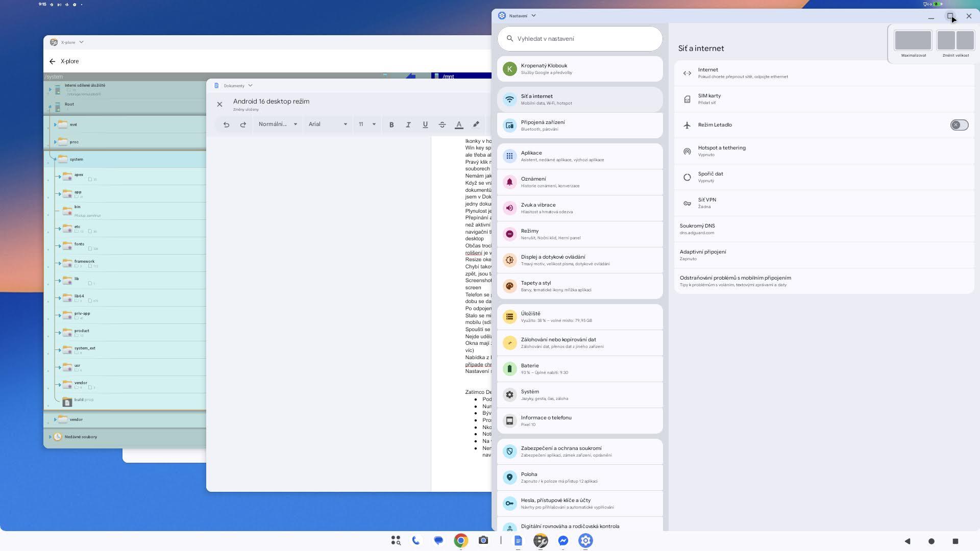
Task: Open app drawer in taskbar
Action: (x=396, y=540)
